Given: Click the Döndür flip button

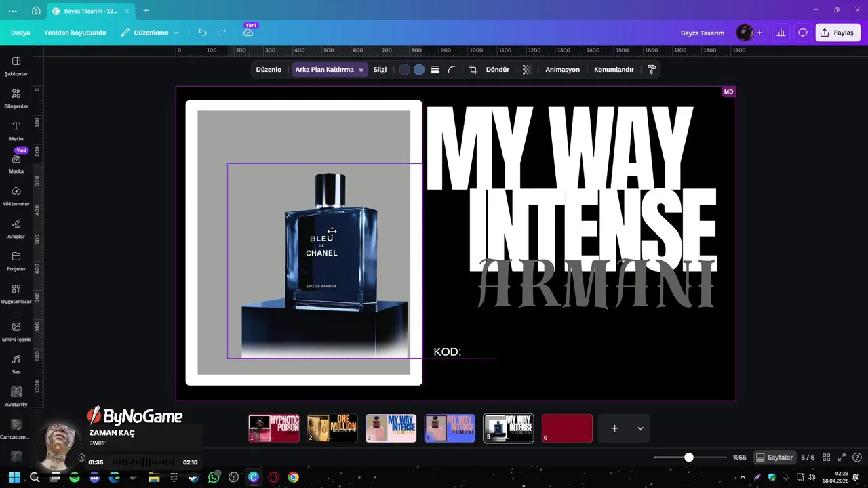Looking at the screenshot, I should tap(498, 70).
